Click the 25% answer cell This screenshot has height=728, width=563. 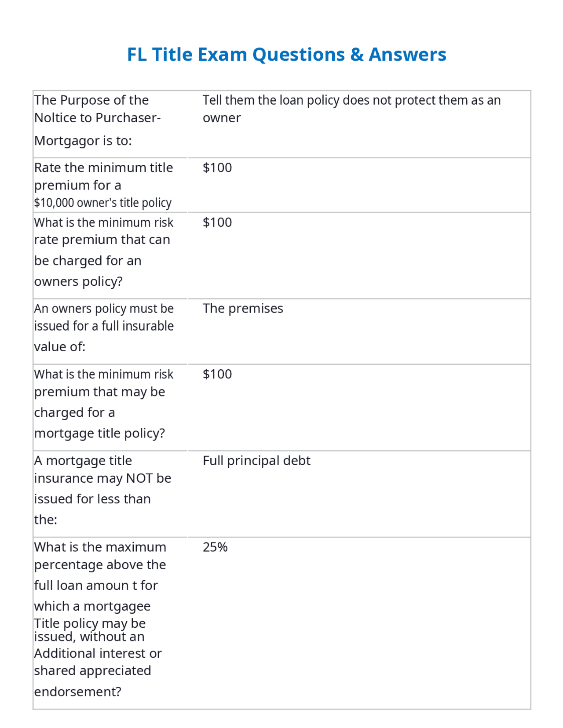(215, 547)
